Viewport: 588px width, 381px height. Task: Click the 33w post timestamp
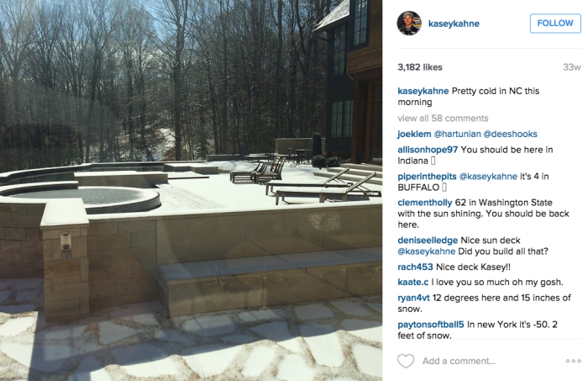[x=571, y=67]
